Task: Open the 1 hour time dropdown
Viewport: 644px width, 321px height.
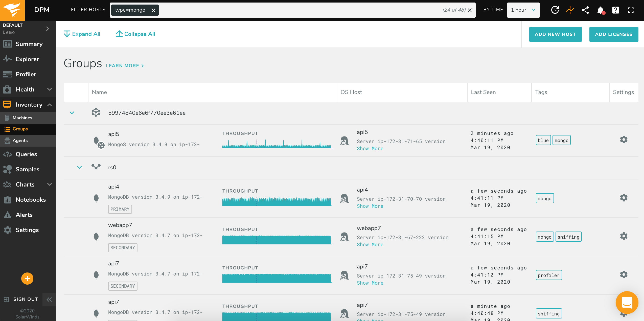Action: pos(523,10)
